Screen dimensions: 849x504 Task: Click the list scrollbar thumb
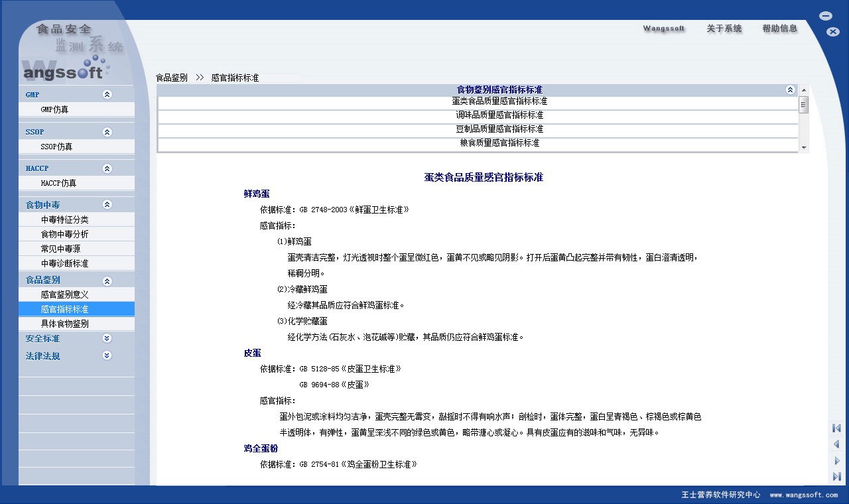[804, 105]
